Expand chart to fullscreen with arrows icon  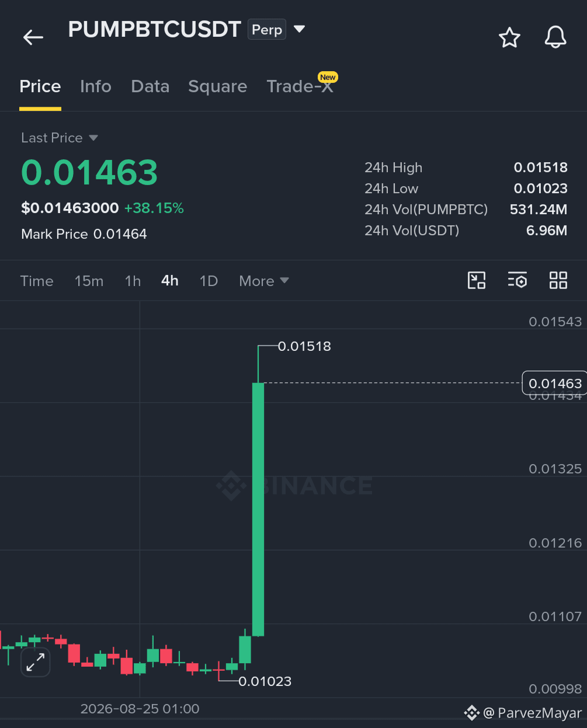pyautogui.click(x=36, y=662)
